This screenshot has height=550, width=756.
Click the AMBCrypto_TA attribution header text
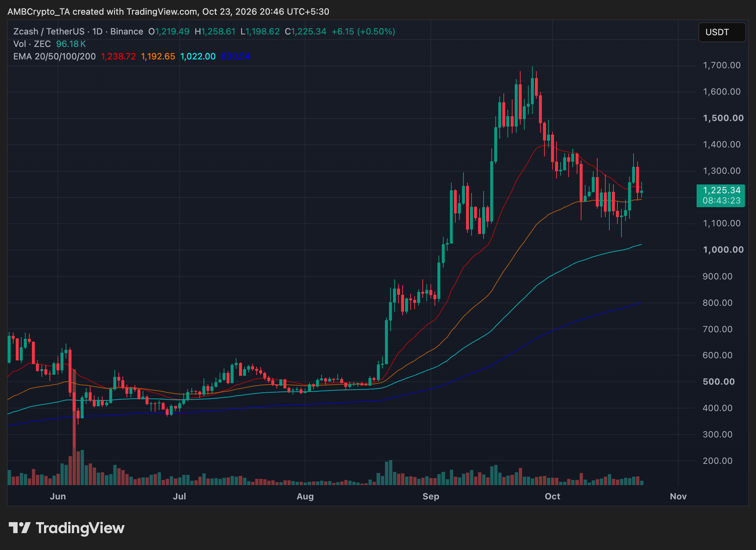tap(168, 12)
